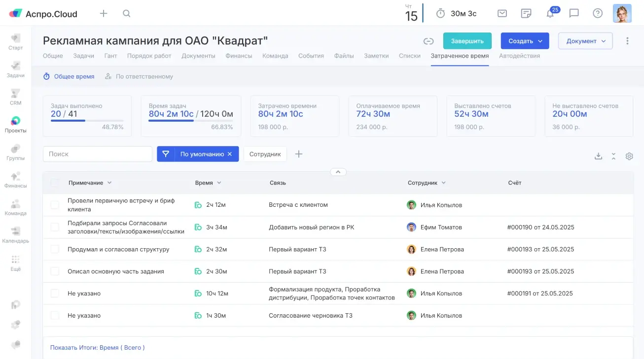644x359 pixels.
Task: Click the Поиск search input field
Action: pyautogui.click(x=98, y=154)
